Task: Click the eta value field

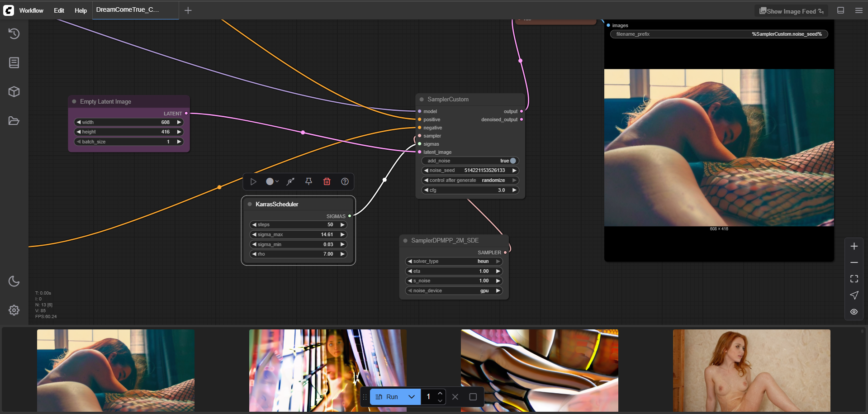Action: click(454, 271)
